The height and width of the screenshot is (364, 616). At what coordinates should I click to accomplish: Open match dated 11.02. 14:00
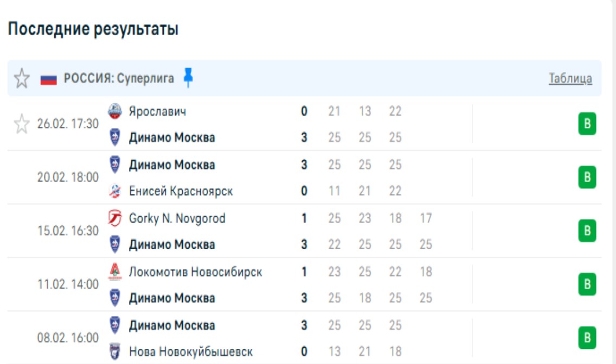pyautogui.click(x=68, y=284)
